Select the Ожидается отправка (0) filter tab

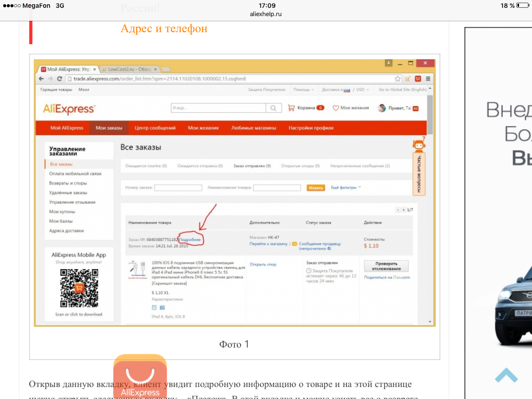[200, 166]
